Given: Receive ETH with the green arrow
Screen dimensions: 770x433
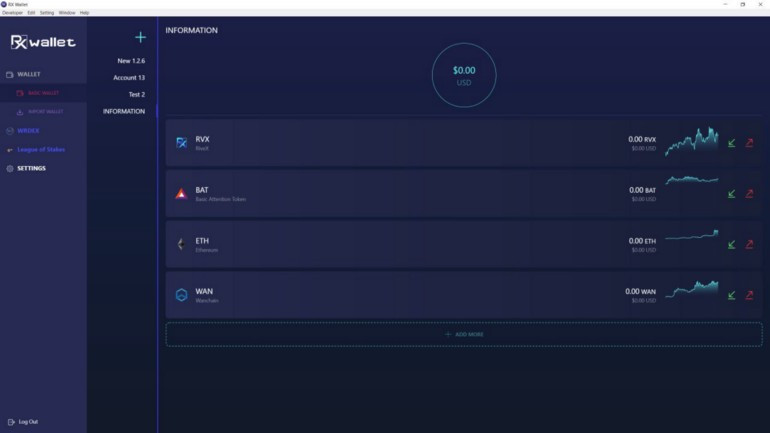Looking at the screenshot, I should pos(732,244).
